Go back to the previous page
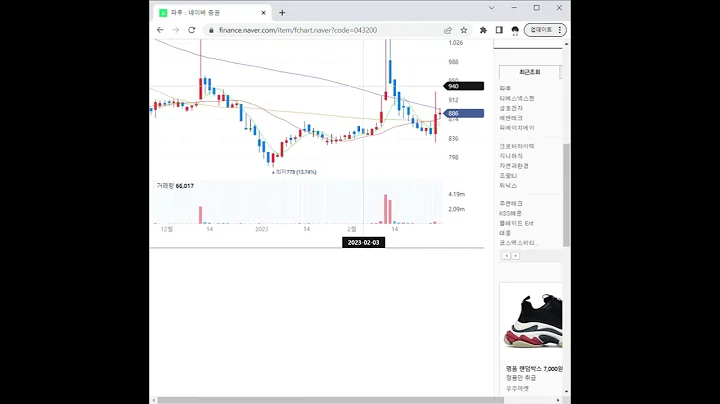 pos(160,30)
